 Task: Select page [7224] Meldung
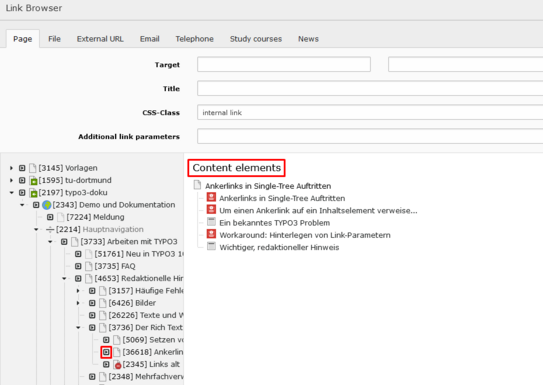(95, 217)
